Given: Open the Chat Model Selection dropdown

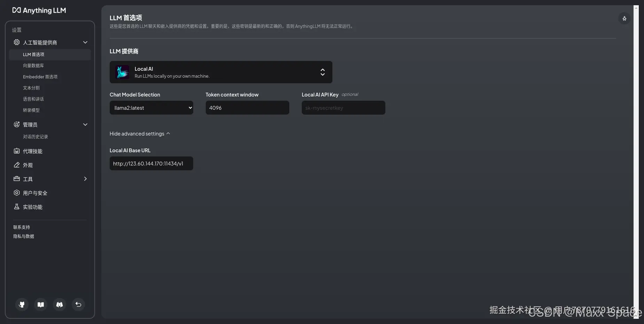Looking at the screenshot, I should click(x=151, y=108).
